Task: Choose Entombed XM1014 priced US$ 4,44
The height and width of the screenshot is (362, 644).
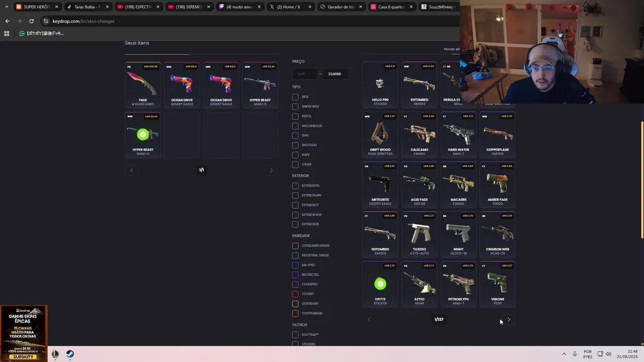Action: [x=419, y=85]
